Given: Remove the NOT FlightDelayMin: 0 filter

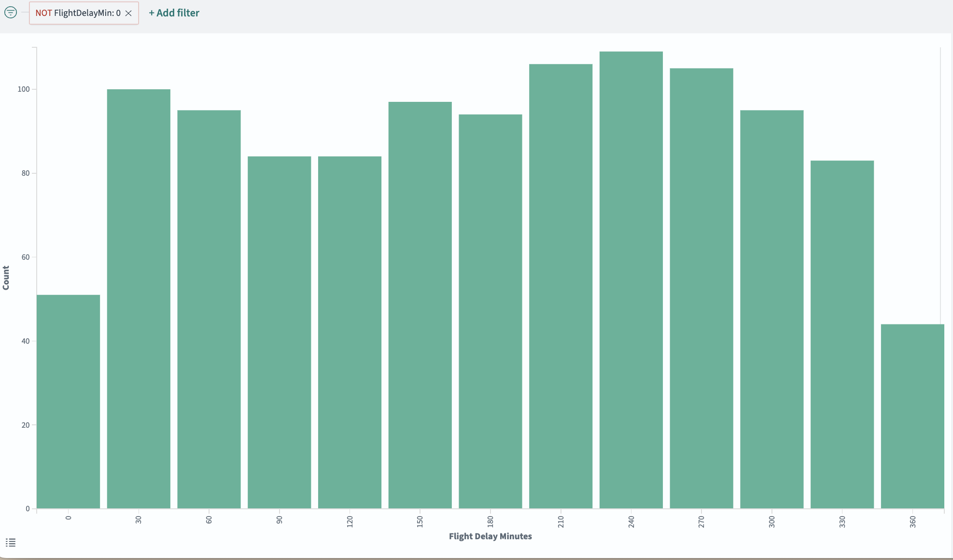Looking at the screenshot, I should click(x=128, y=13).
